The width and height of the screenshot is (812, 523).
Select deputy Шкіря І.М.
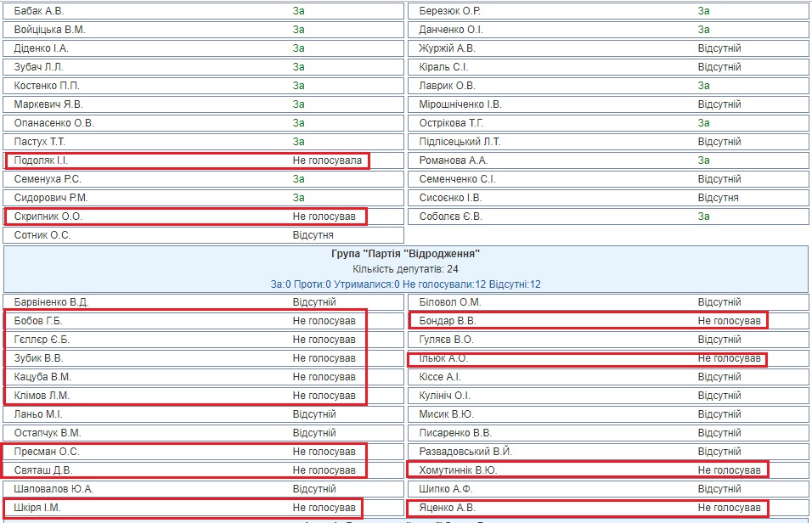click(37, 508)
